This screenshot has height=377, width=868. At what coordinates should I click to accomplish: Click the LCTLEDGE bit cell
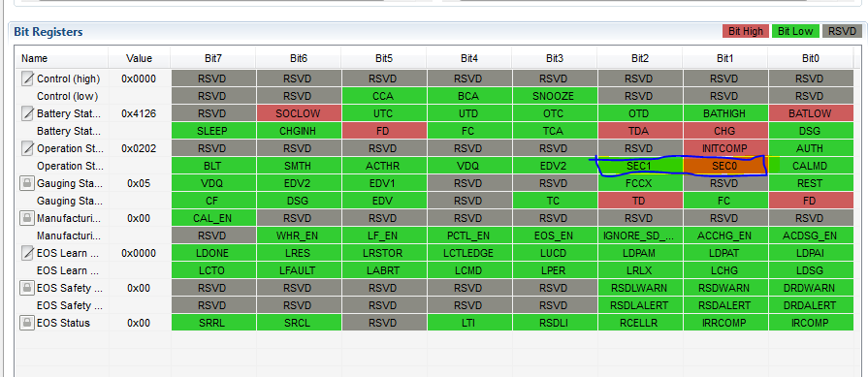click(x=468, y=253)
